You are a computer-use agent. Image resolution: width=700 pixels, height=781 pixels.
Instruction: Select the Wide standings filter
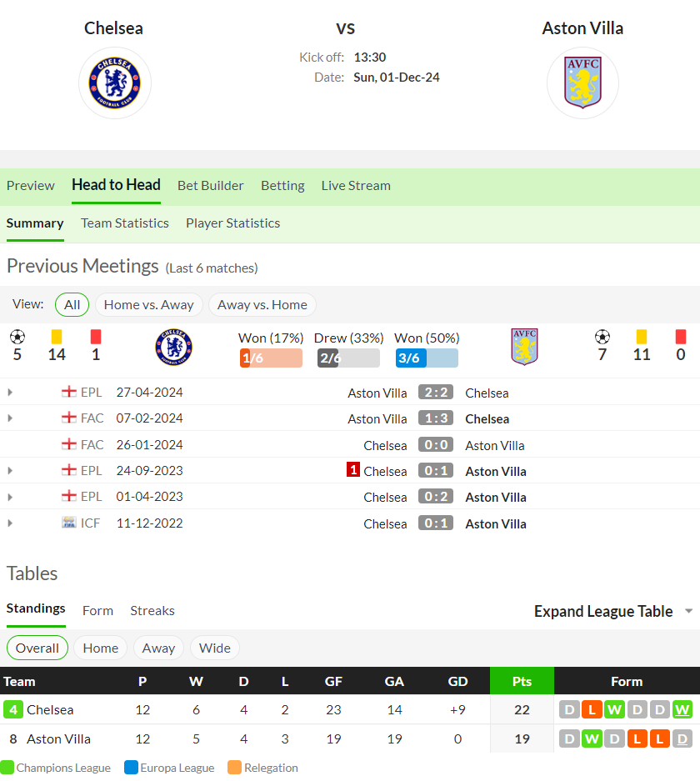(214, 648)
